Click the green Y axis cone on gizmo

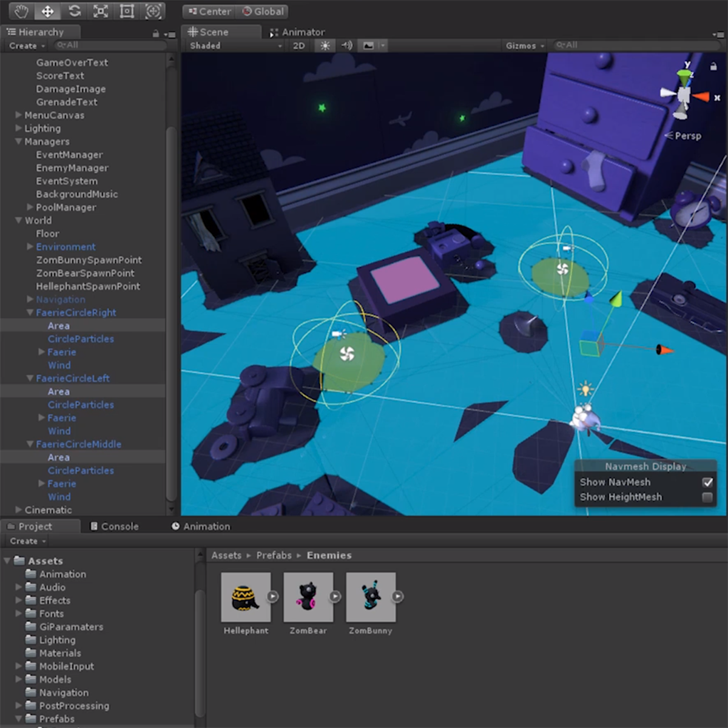[x=684, y=76]
